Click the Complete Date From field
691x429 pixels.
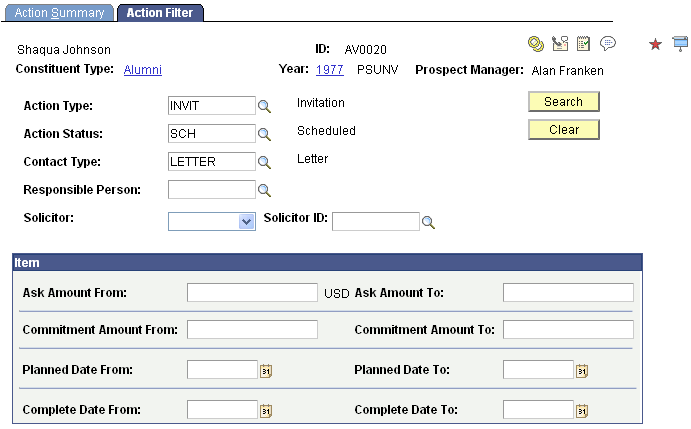222,410
